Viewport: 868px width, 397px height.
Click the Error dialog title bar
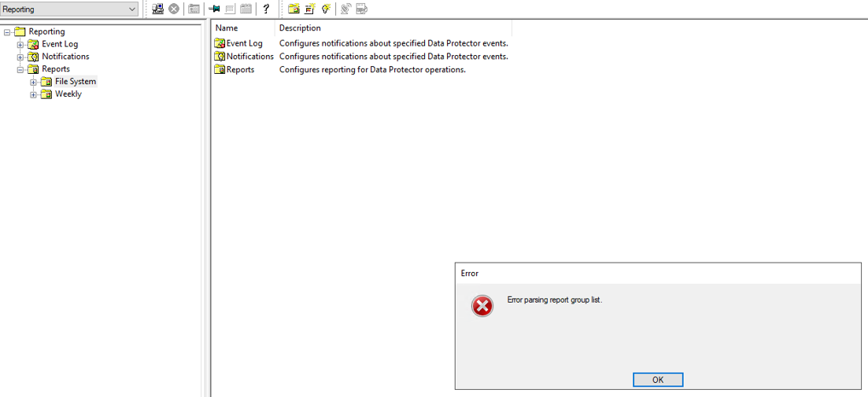point(658,273)
